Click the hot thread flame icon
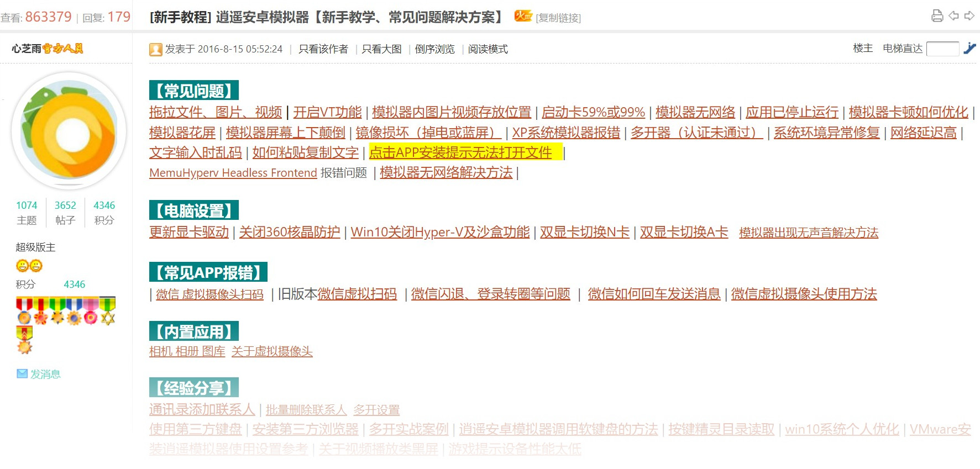This screenshot has height=469, width=980. (x=523, y=16)
